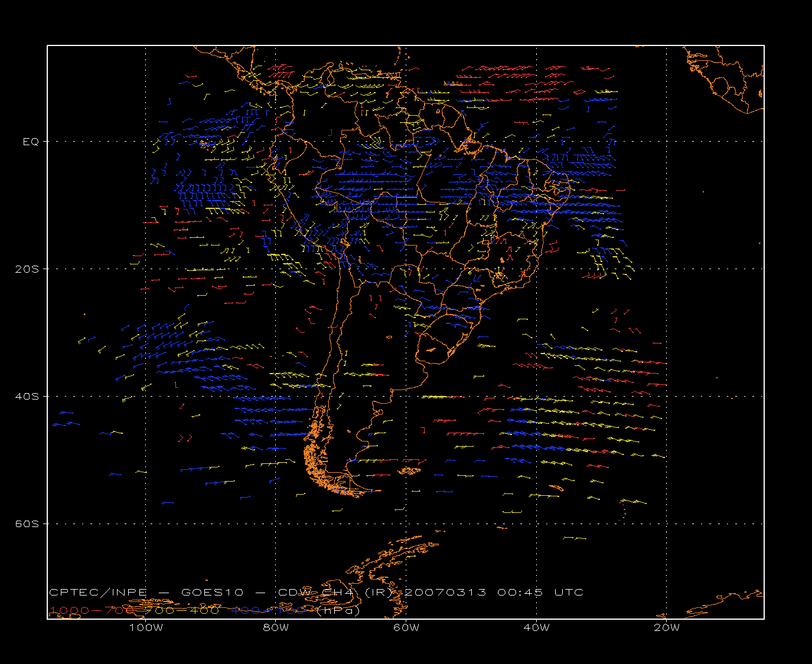Viewport: 812px width, 664px height.
Task: Click the '60S' latitude axis label
Action: (27, 524)
